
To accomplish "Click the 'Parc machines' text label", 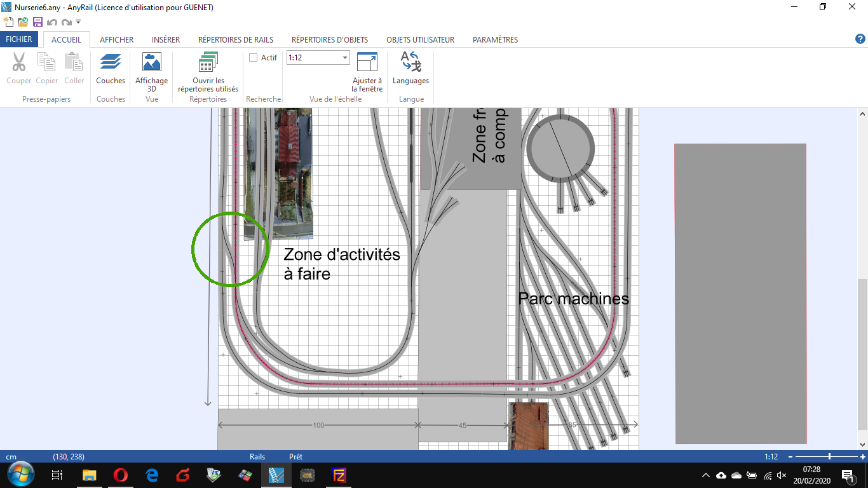I will pos(574,298).
